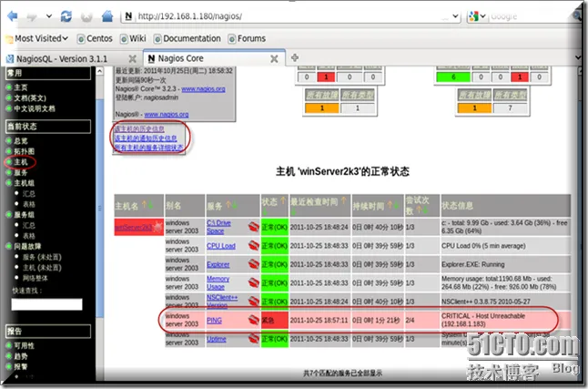Open 所有主机的服务详细状态 link
This screenshot has height=389, width=588.
click(x=149, y=148)
